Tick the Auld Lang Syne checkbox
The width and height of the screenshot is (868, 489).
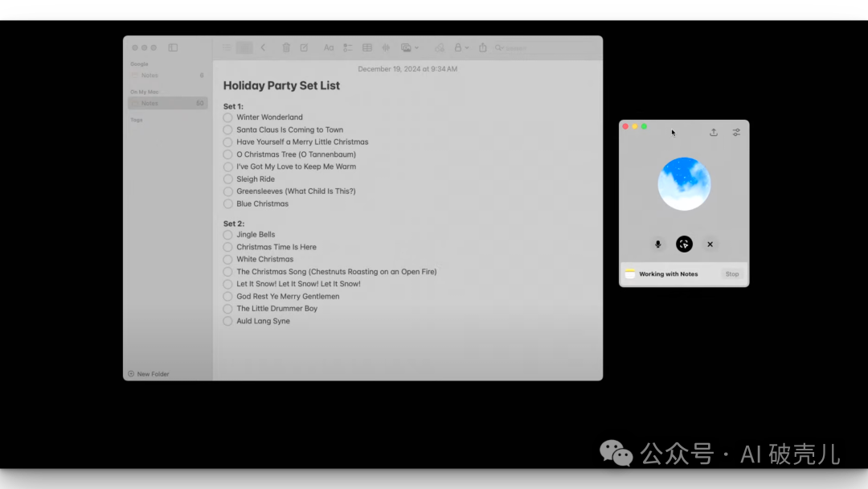(228, 321)
